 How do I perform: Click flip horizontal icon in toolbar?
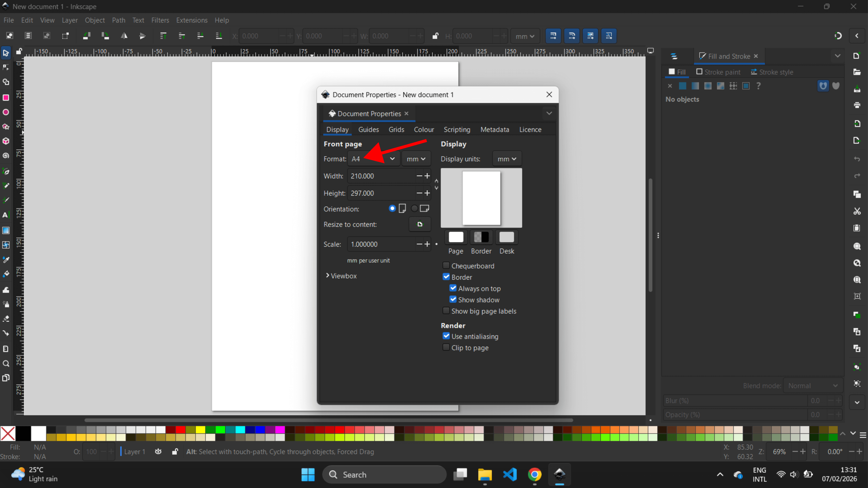[x=124, y=36]
